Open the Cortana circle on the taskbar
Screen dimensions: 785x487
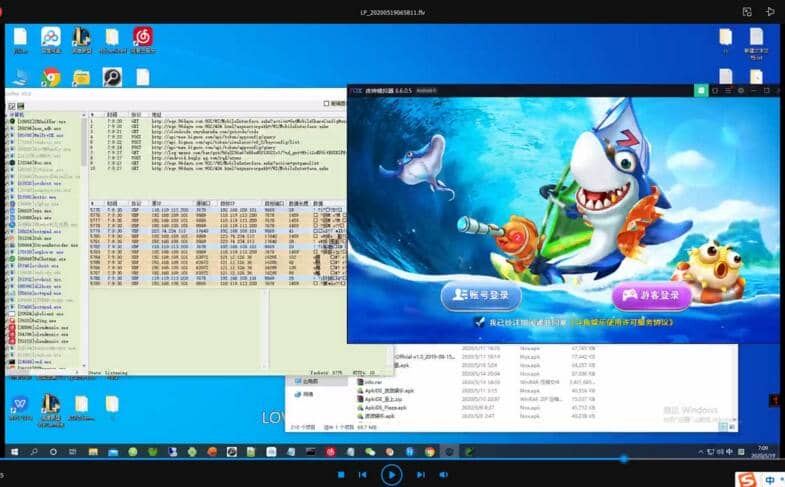53,452
